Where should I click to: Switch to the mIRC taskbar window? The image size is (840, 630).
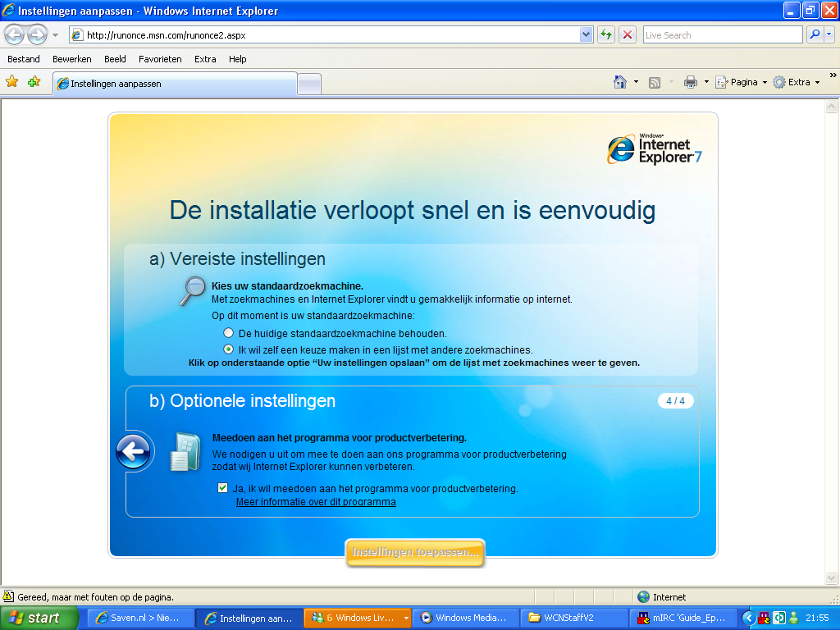coord(683,618)
